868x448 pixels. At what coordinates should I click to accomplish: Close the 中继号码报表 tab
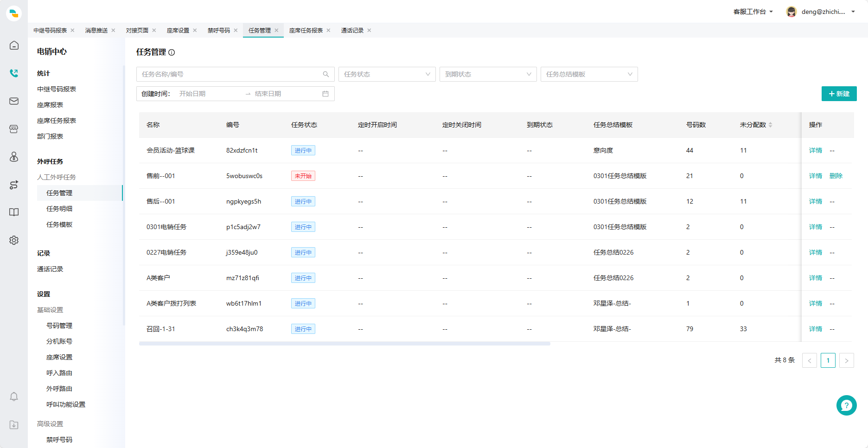72,30
